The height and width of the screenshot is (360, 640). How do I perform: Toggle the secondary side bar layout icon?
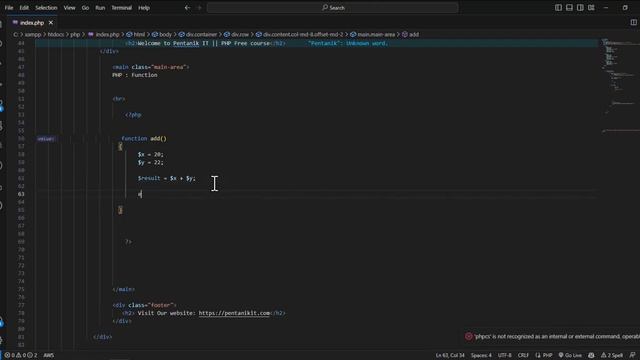click(580, 7)
